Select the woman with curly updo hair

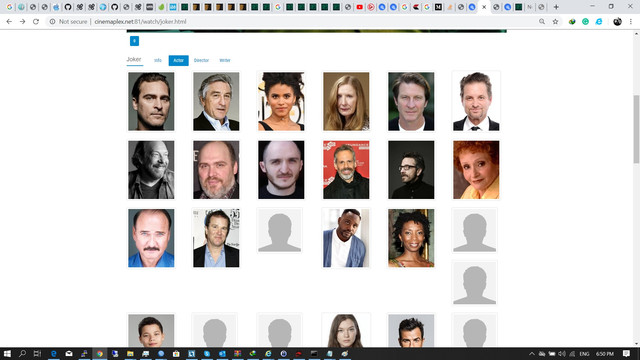(x=281, y=102)
